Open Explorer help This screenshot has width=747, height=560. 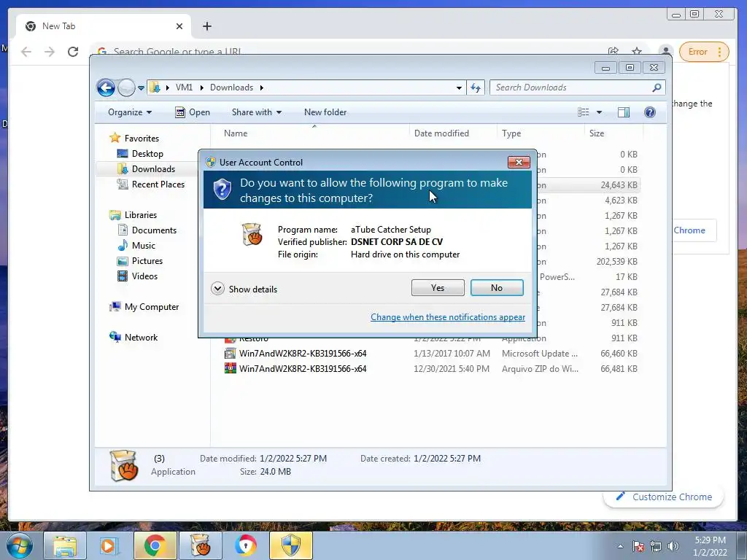pyautogui.click(x=649, y=112)
